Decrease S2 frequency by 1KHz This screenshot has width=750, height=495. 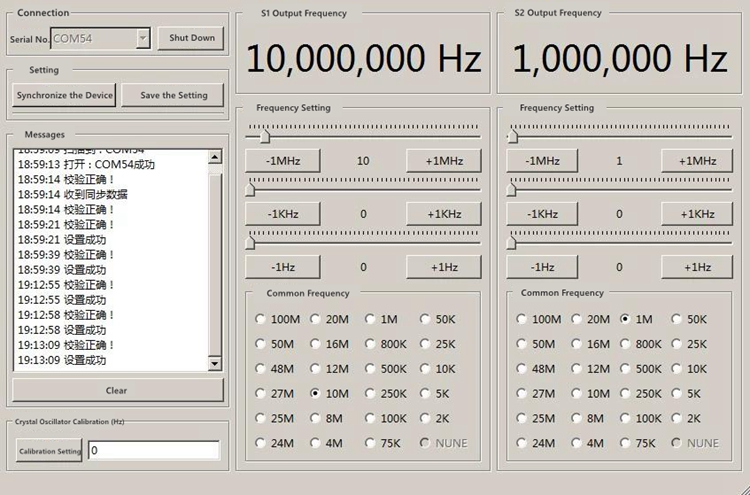[x=541, y=214]
